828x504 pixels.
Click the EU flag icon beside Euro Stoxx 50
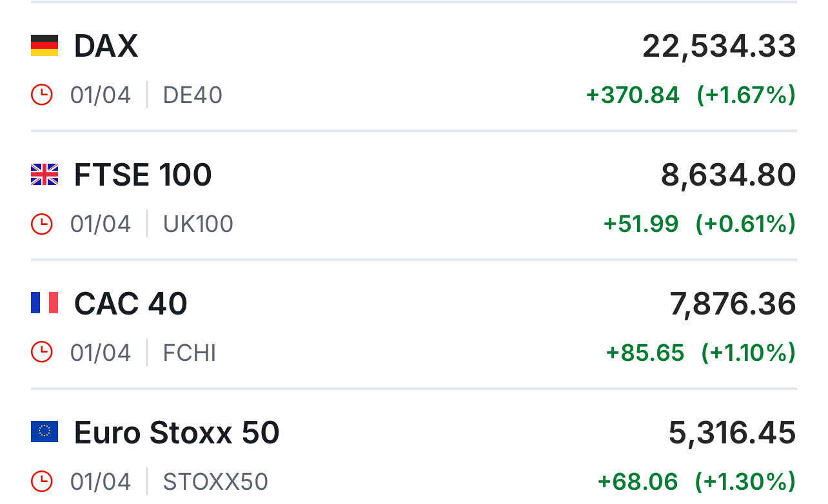44,432
